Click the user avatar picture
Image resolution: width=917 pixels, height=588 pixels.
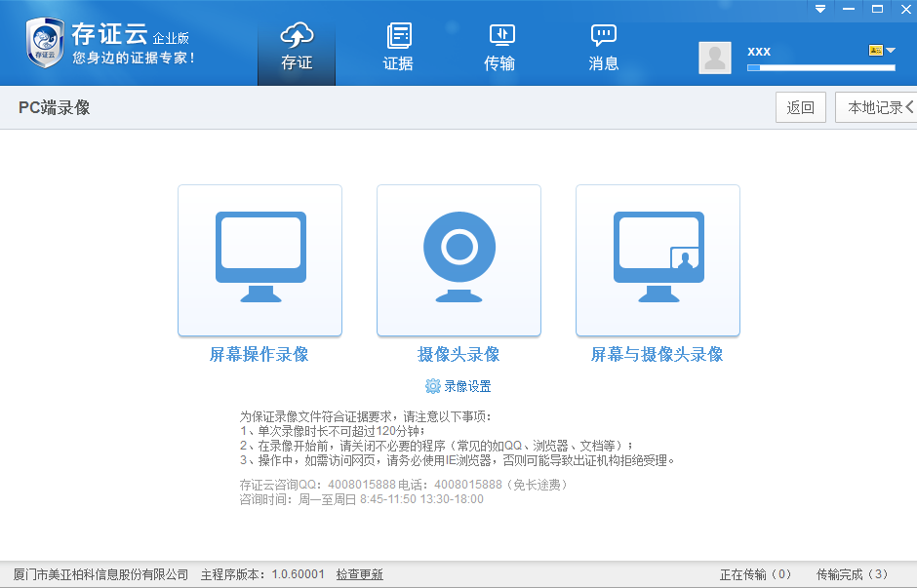(x=715, y=58)
